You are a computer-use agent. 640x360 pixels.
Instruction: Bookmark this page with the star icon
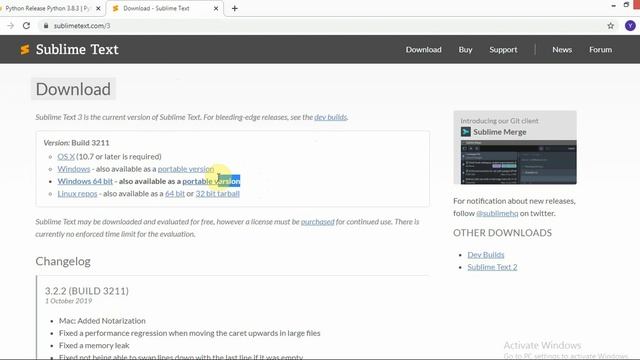point(611,26)
